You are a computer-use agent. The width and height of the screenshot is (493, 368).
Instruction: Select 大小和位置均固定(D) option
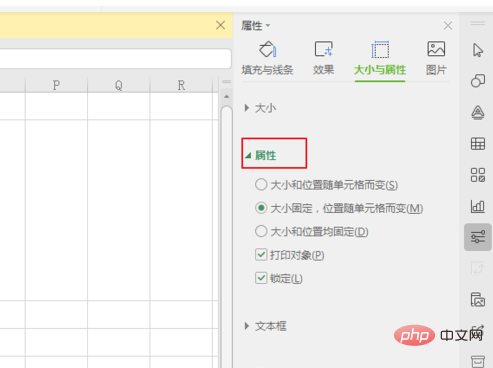pyautogui.click(x=312, y=231)
